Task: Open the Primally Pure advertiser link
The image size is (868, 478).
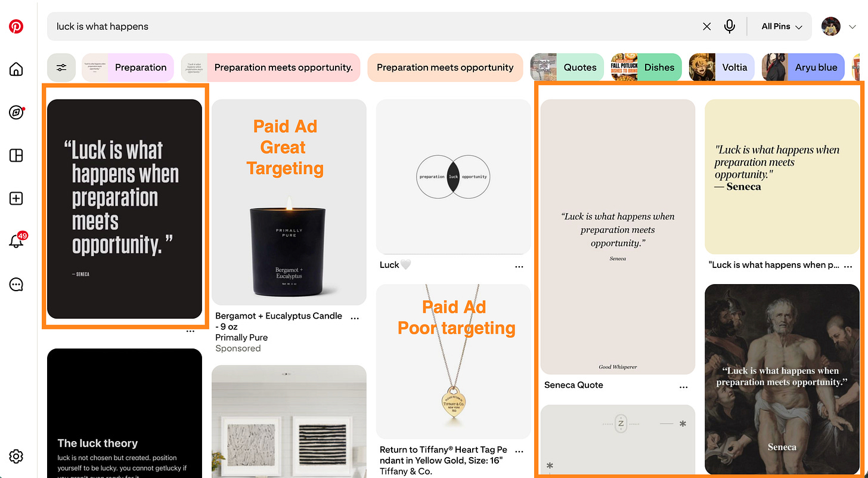Action: 241,337
